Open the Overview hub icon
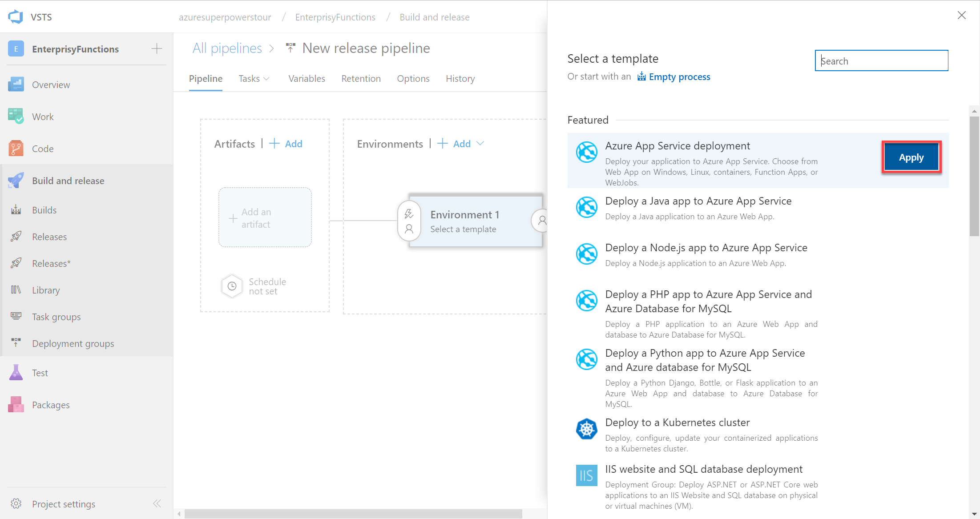Viewport: 980px width, 519px height. (x=16, y=84)
